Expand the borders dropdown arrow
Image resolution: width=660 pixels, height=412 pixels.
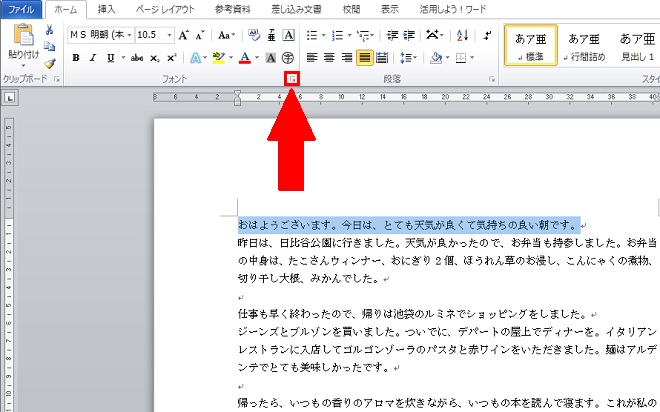pyautogui.click(x=472, y=58)
